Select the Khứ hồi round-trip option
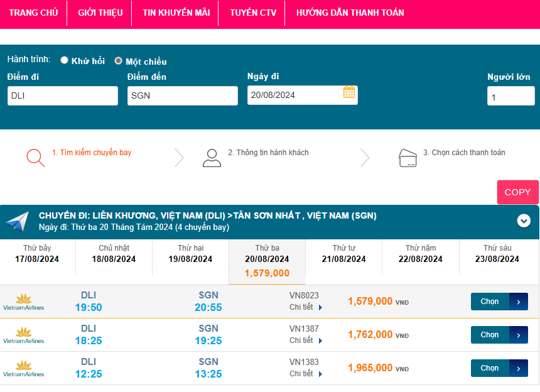The image size is (540, 392). (x=64, y=61)
